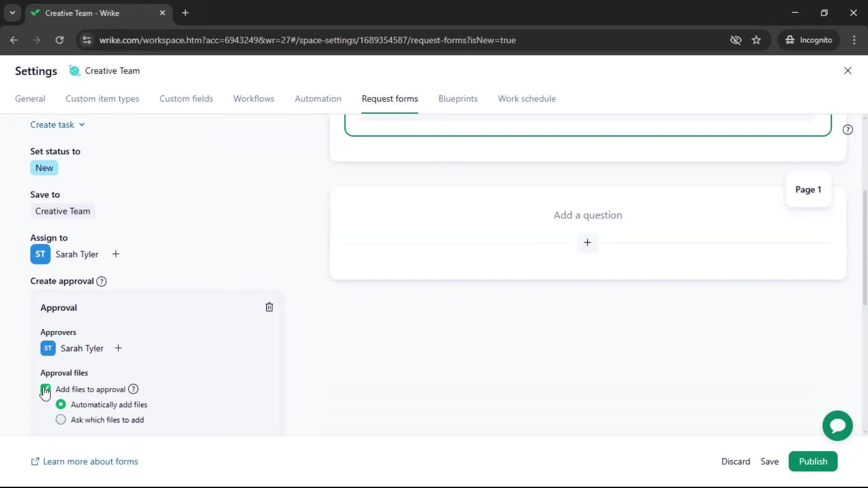
Task: Open the Blueprints tab
Action: click(x=458, y=99)
